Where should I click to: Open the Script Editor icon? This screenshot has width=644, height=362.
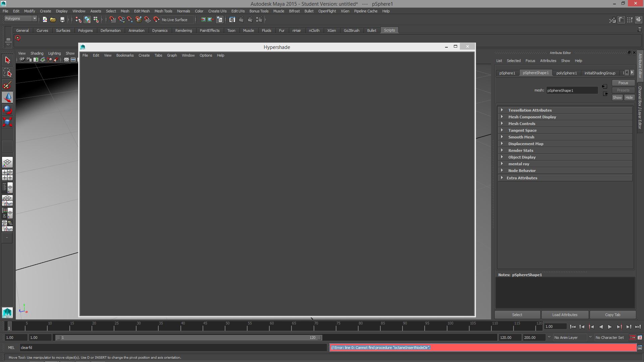point(640,348)
